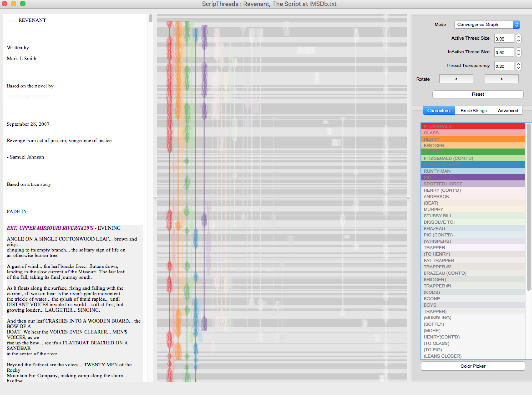Viewport: 532px width, 395px height.
Task: Select TRAPPER #1 row
Action: pyautogui.click(x=473, y=286)
